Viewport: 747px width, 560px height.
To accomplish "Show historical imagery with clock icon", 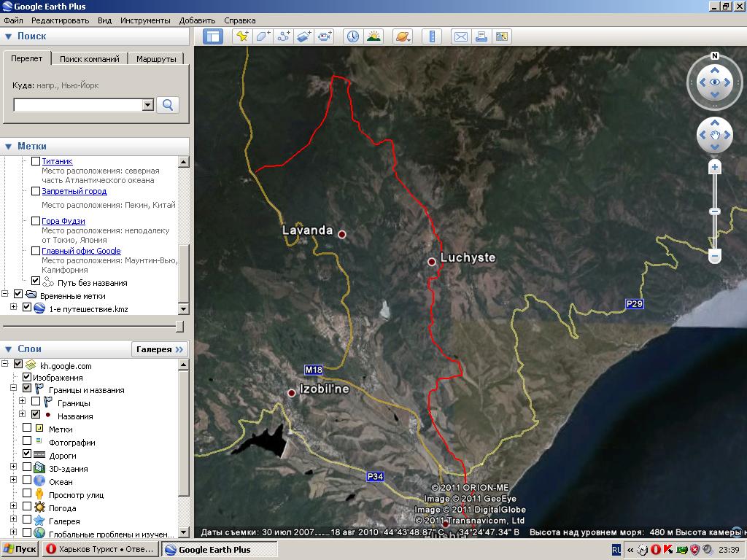I will click(353, 36).
